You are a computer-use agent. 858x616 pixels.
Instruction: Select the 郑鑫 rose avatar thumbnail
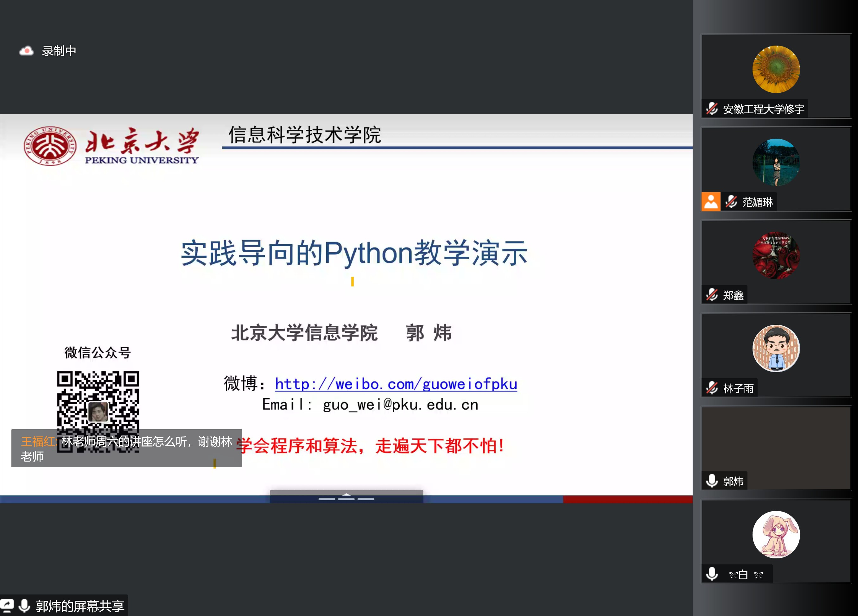(x=776, y=256)
